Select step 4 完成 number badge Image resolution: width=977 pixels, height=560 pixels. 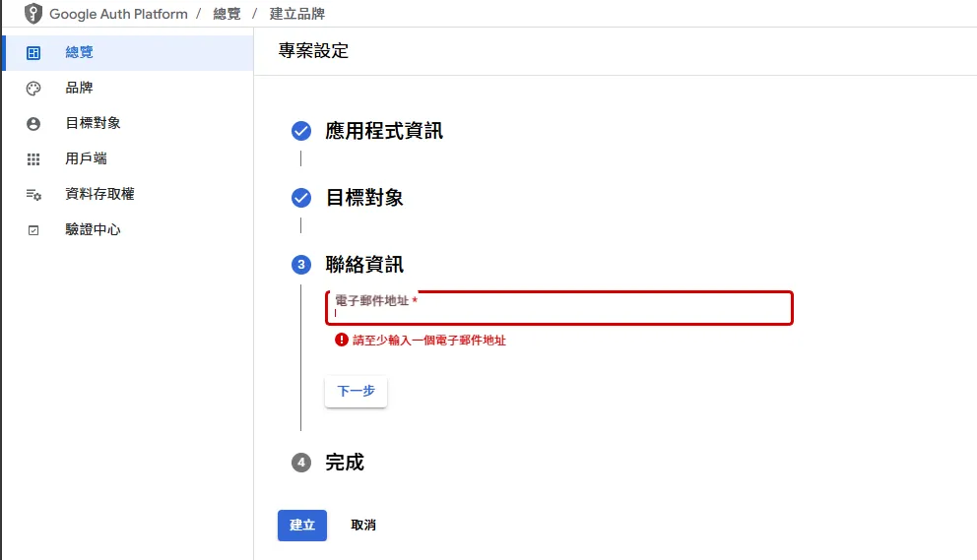[301, 463]
